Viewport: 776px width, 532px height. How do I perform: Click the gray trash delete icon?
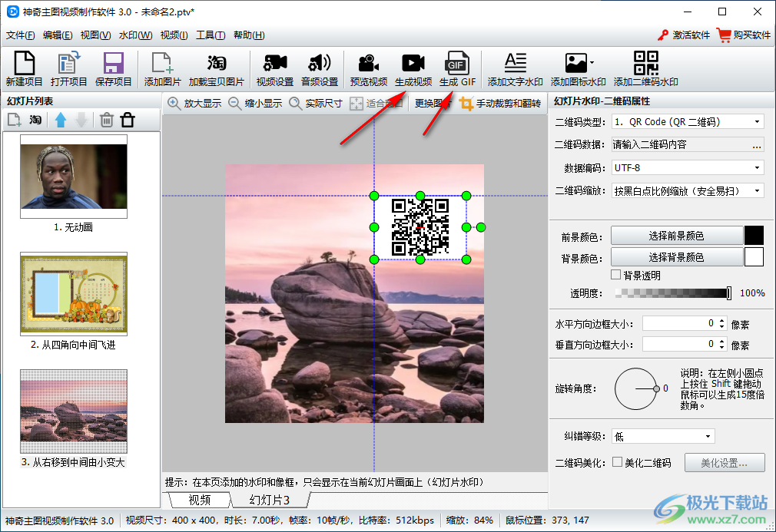click(x=106, y=120)
